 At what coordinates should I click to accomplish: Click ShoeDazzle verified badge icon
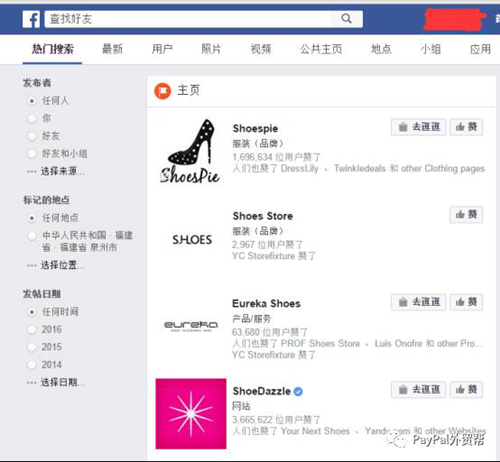click(298, 391)
